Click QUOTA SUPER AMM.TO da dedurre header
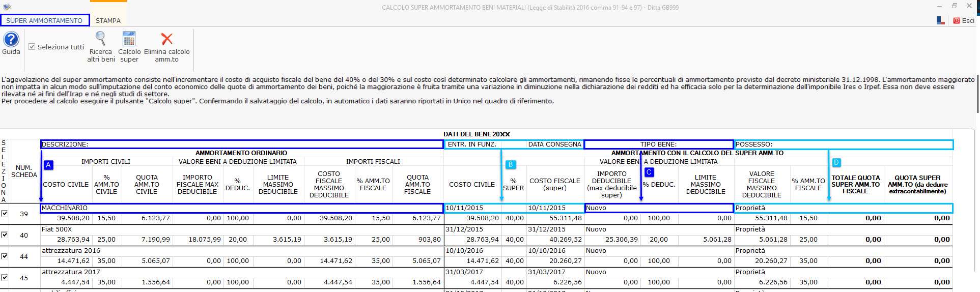The image size is (980, 292). pyautogui.click(x=917, y=185)
